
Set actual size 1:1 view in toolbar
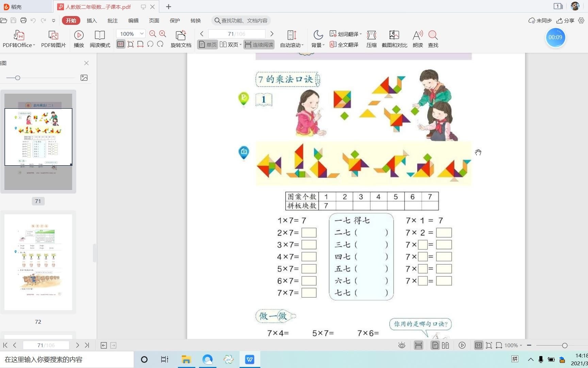tap(120, 44)
